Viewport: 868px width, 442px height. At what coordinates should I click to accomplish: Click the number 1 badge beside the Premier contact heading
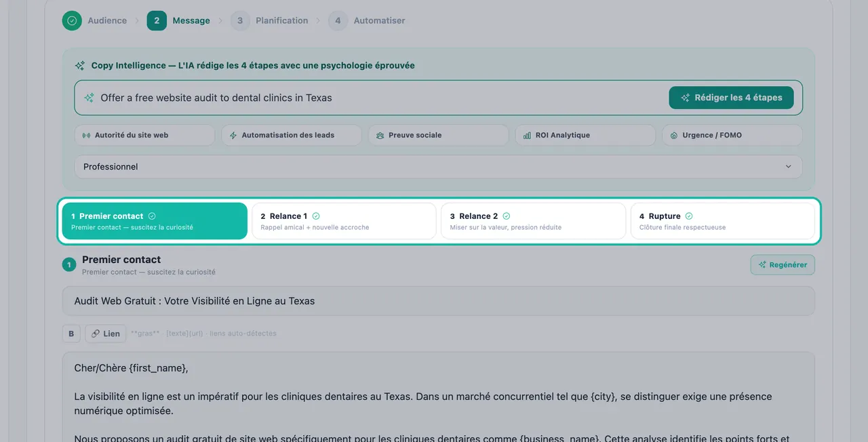(x=68, y=265)
